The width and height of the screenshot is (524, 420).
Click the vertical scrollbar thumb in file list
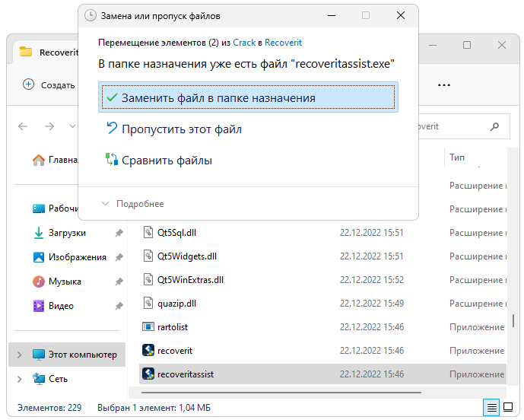[513, 320]
